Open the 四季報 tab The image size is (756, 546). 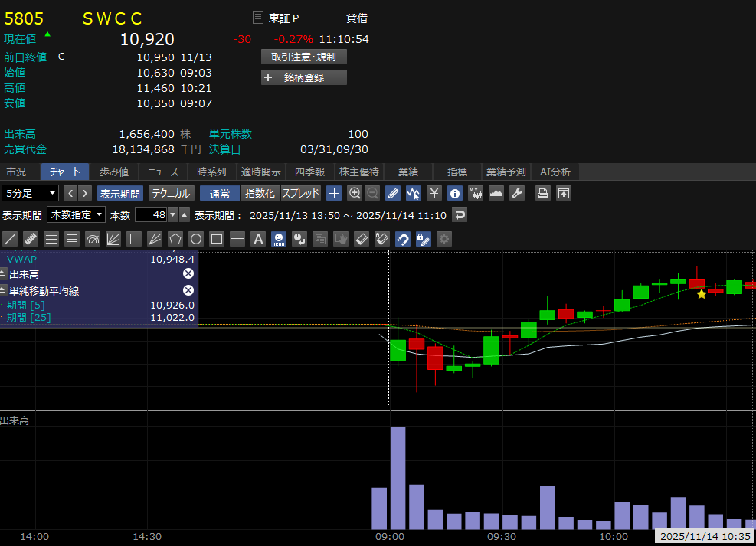[x=309, y=172]
